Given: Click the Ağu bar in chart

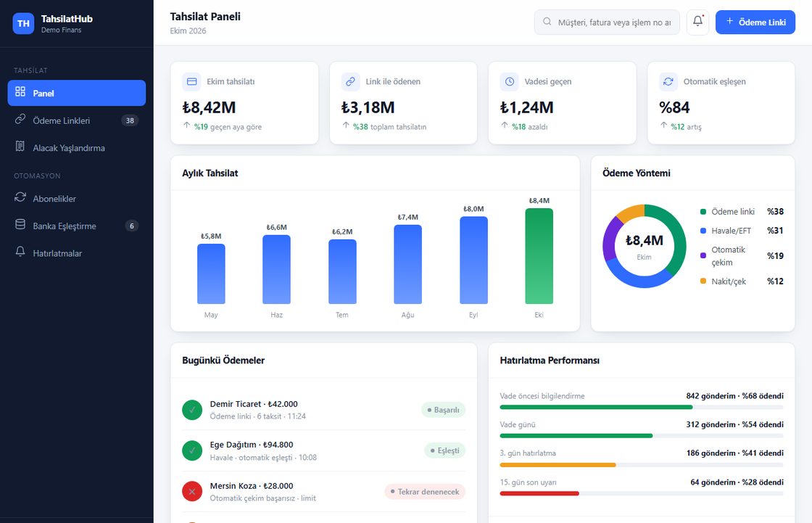Looking at the screenshot, I should coord(407,264).
